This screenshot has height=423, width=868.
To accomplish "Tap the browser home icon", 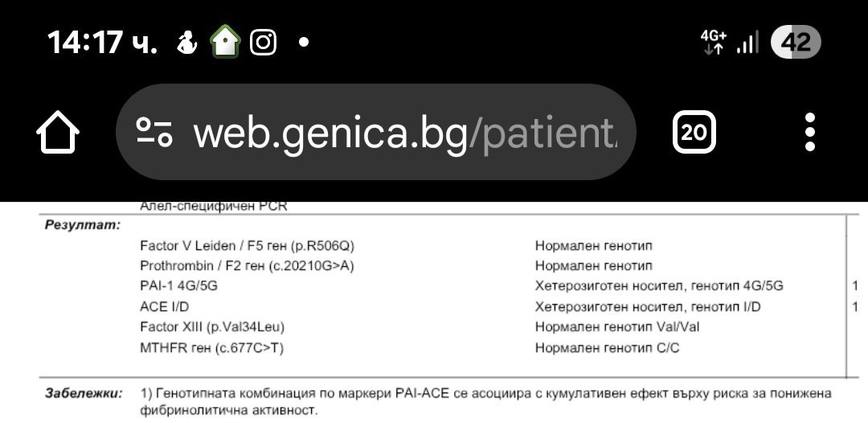I will pyautogui.click(x=58, y=133).
